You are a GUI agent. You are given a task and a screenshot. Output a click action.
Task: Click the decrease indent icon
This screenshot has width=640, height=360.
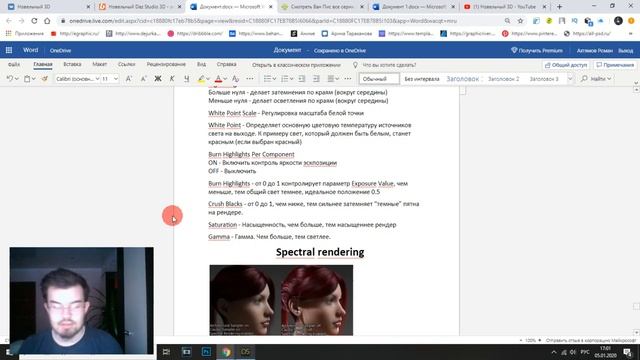click(x=302, y=79)
